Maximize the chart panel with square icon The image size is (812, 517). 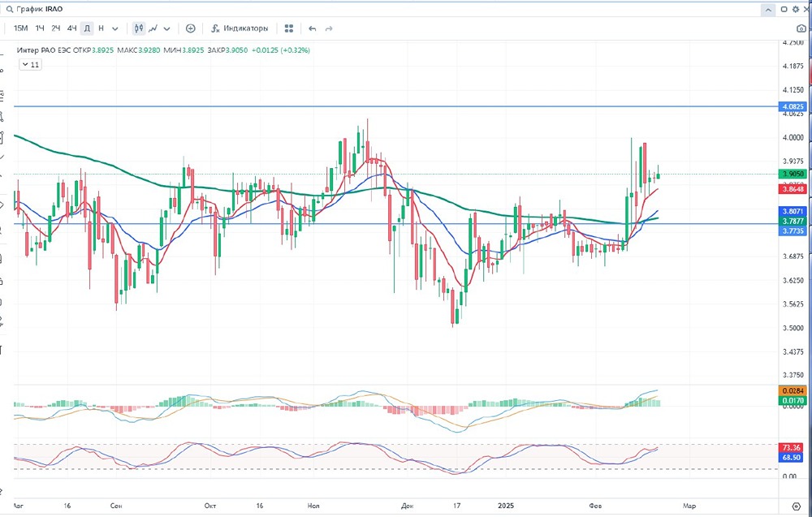pyautogui.click(x=784, y=9)
